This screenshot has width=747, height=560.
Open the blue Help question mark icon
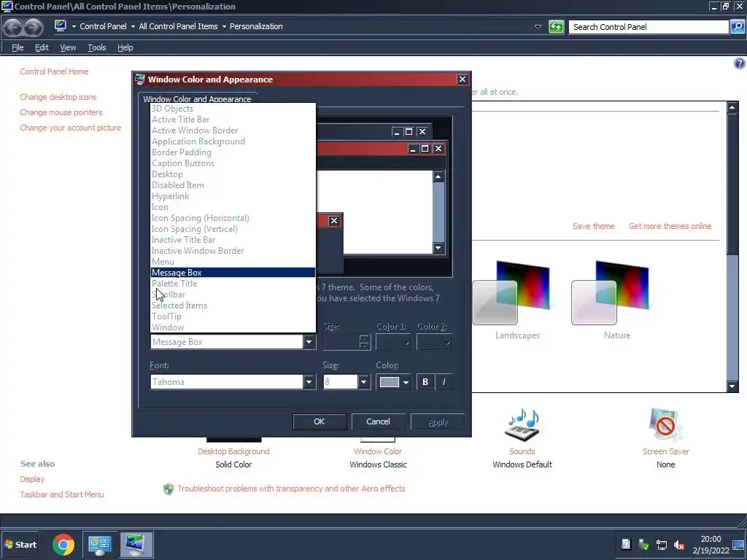point(740,63)
